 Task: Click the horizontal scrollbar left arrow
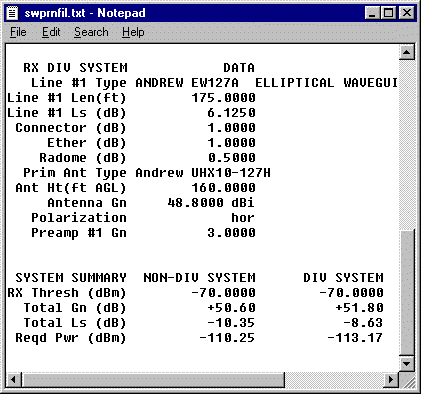pos(14,380)
